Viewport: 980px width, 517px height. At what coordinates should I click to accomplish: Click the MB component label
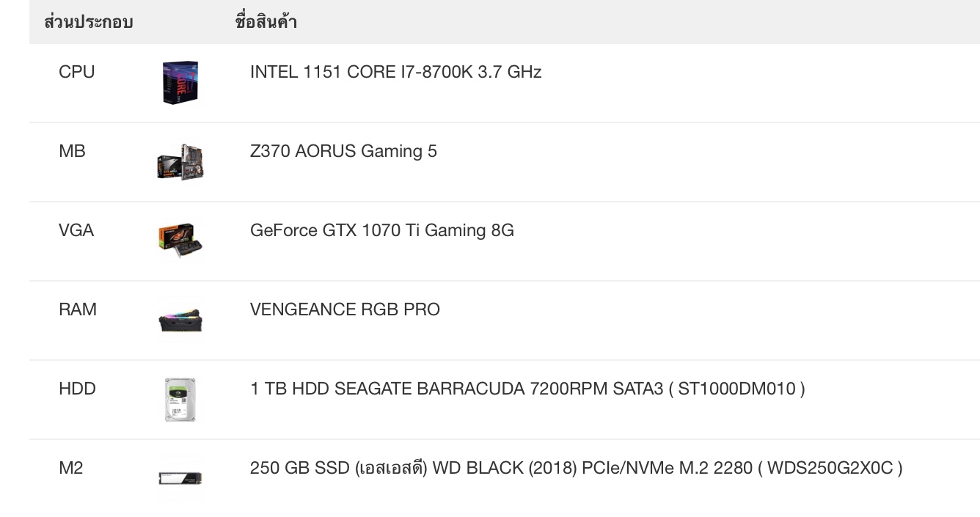(72, 151)
